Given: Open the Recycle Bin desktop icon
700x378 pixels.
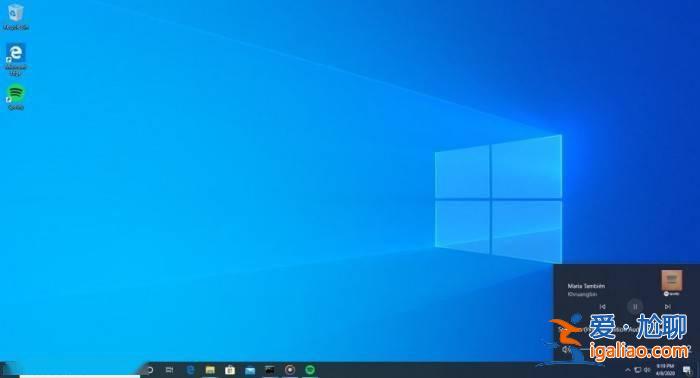Looking at the screenshot, I should pos(16,17).
